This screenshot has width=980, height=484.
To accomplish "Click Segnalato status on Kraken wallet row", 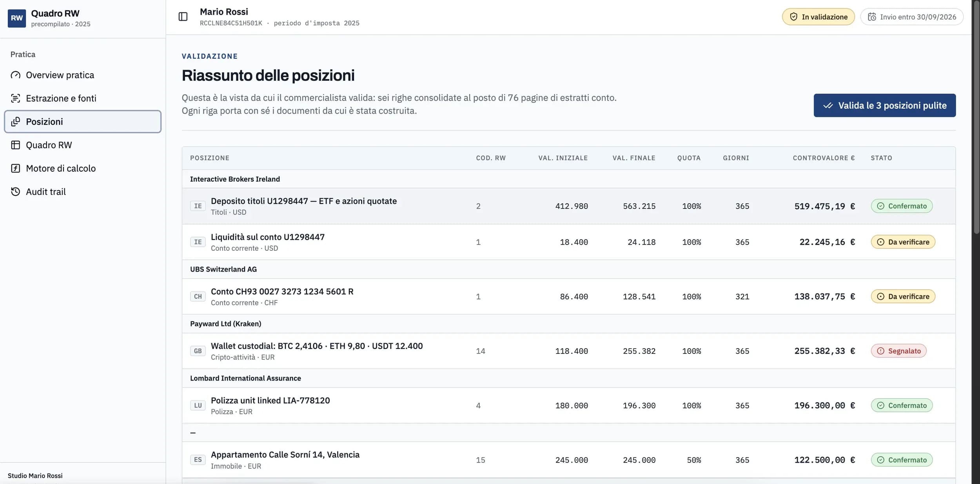I will pos(899,351).
